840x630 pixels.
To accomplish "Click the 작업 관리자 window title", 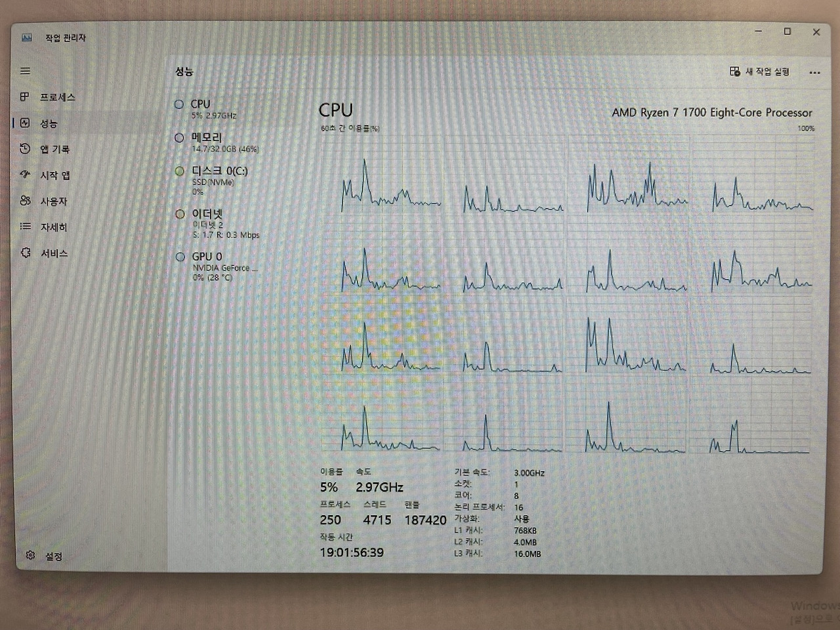I will pyautogui.click(x=65, y=38).
